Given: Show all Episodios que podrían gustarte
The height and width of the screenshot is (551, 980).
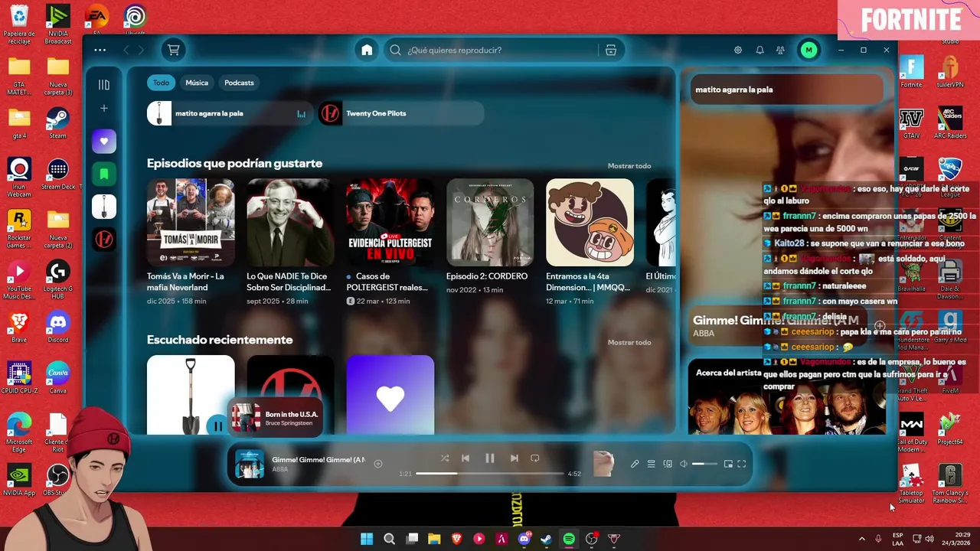Looking at the screenshot, I should point(629,166).
